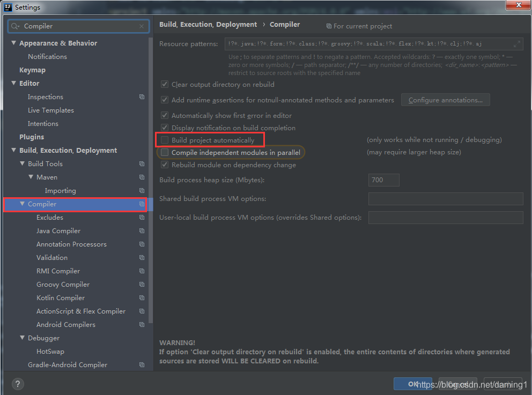Image resolution: width=532 pixels, height=395 pixels.
Task: Toggle Display notification on build completion
Action: (x=165, y=128)
